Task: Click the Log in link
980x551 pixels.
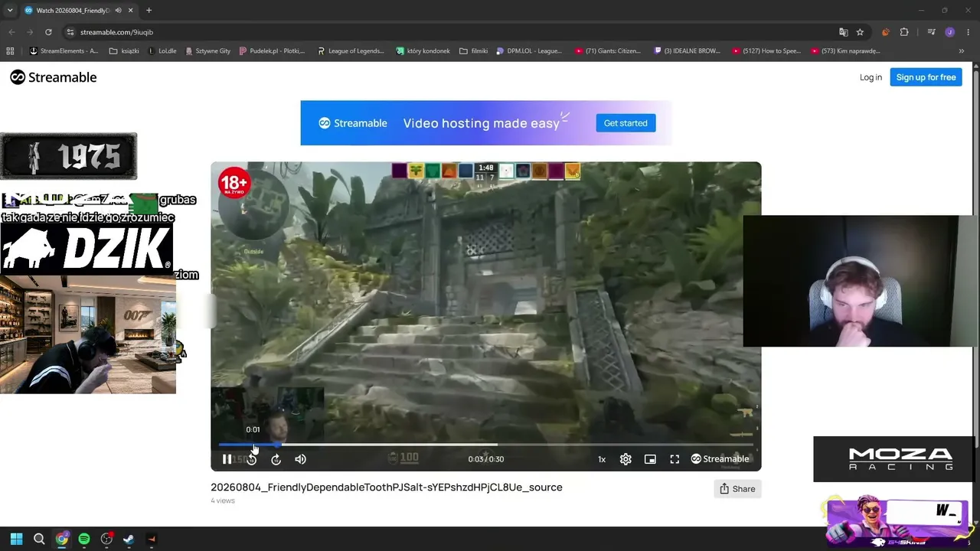Action: [x=871, y=77]
